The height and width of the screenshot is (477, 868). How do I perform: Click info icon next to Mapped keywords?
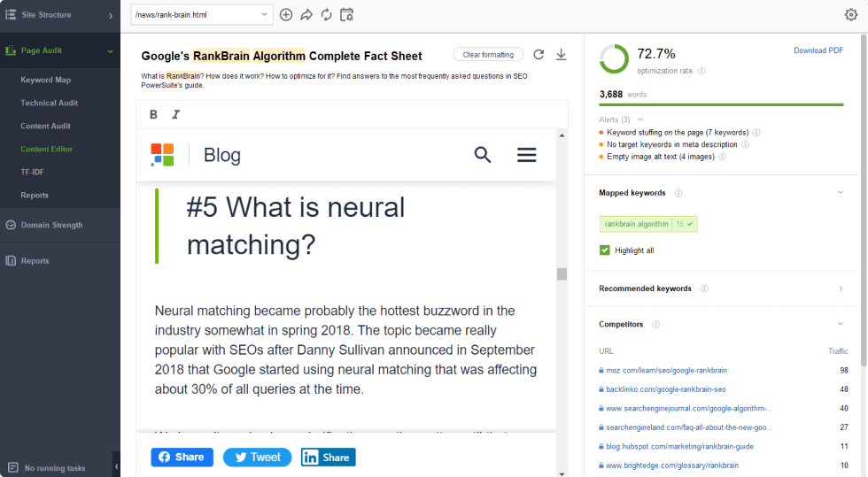(678, 193)
